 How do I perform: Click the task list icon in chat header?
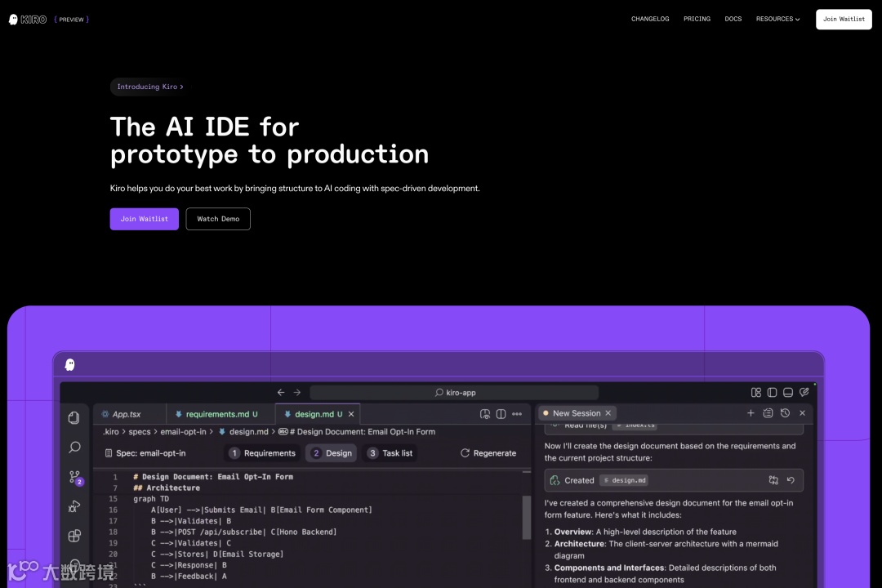[x=768, y=413]
